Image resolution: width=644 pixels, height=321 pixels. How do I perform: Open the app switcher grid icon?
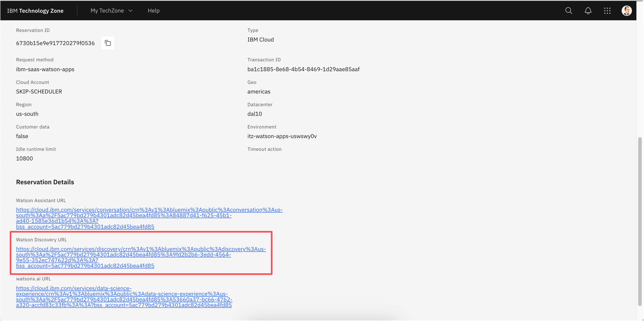[x=607, y=11]
